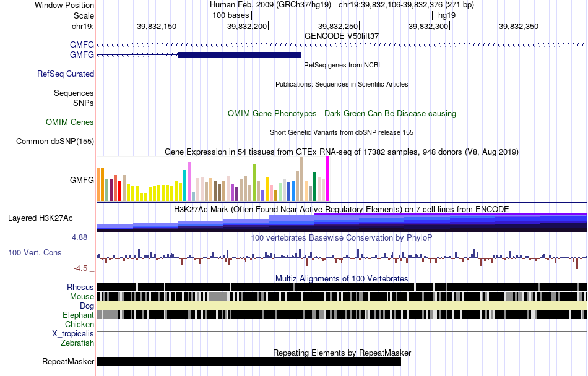Select the Mouse alignment row label

point(82,297)
